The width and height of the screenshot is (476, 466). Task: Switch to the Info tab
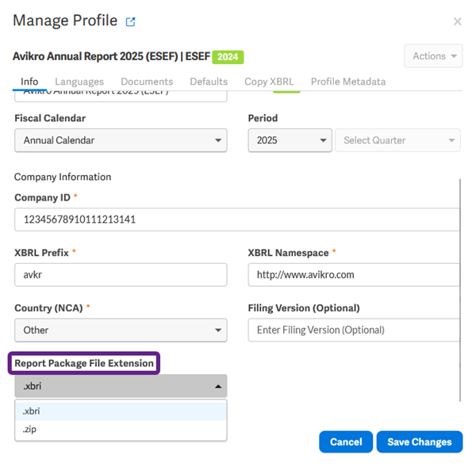[29, 82]
